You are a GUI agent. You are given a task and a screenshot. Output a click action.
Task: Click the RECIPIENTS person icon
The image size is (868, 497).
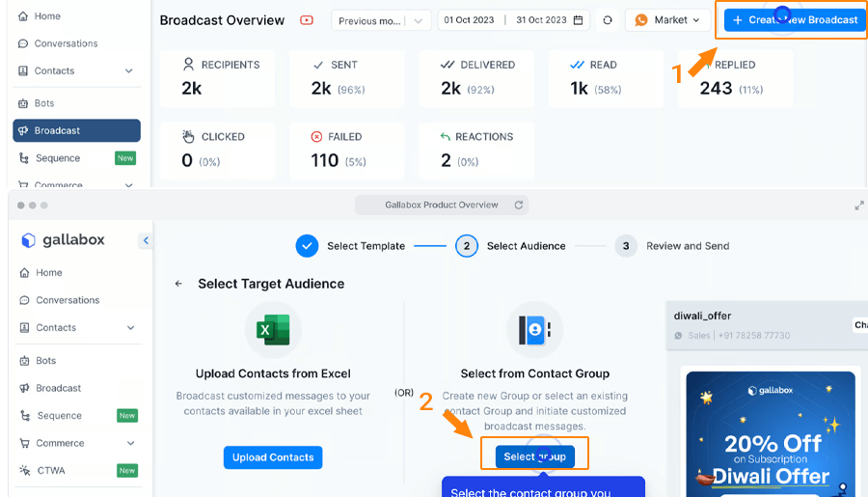click(188, 65)
